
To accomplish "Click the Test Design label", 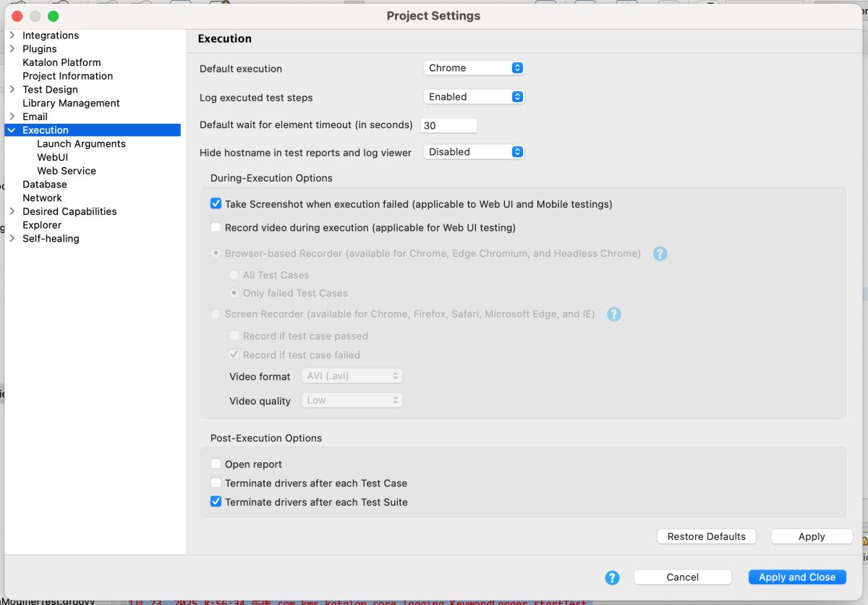I will (x=50, y=89).
